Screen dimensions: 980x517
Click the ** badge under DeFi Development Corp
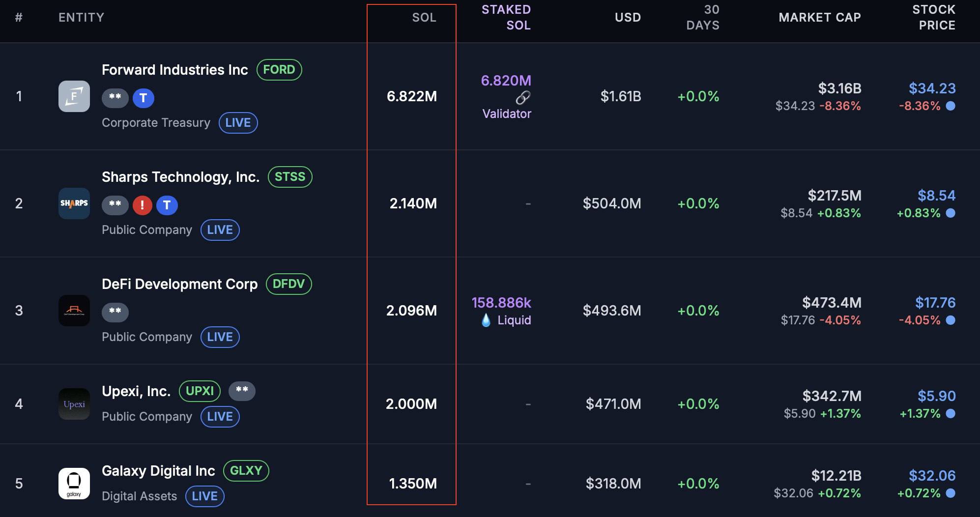point(115,313)
